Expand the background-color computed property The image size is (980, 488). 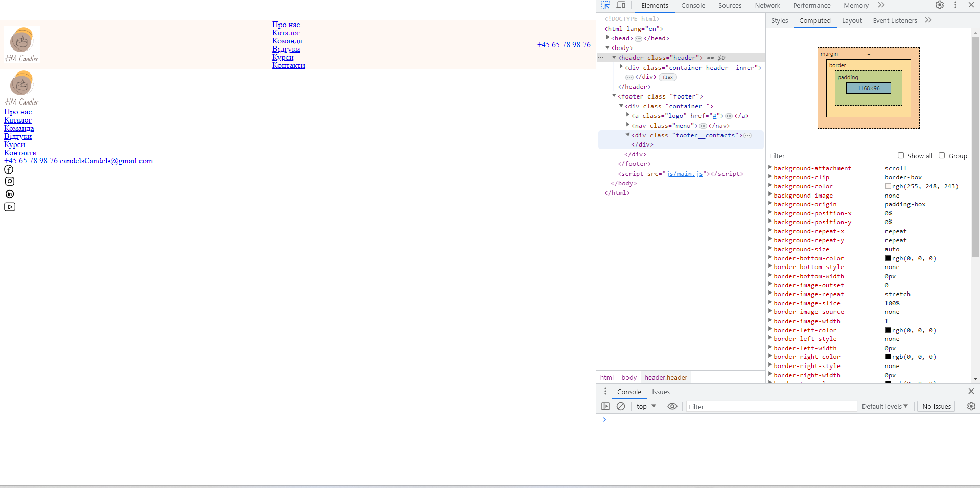click(x=770, y=186)
